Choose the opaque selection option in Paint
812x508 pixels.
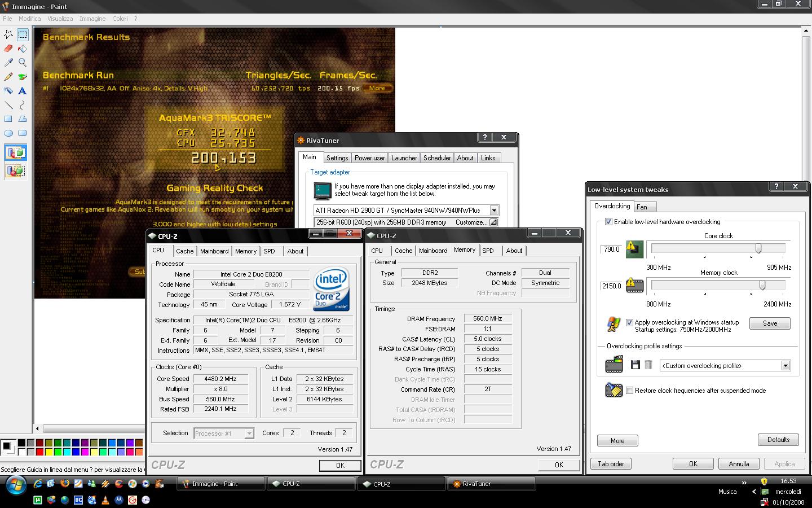[x=16, y=152]
